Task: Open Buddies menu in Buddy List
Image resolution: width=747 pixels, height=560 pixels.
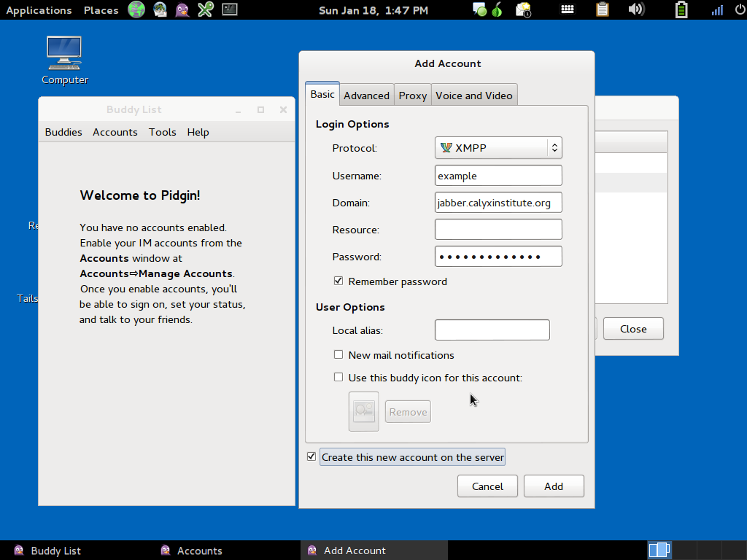Action: (x=63, y=132)
